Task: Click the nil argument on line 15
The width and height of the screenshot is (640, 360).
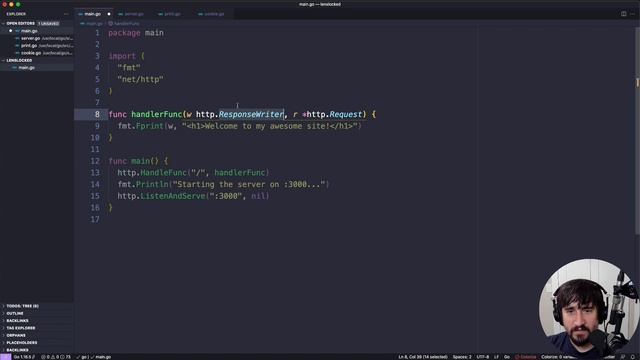Action: coord(258,196)
